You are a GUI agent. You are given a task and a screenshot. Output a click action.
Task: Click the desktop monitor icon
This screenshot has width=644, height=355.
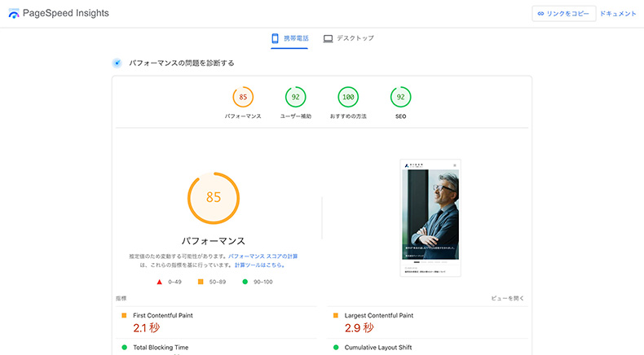328,39
